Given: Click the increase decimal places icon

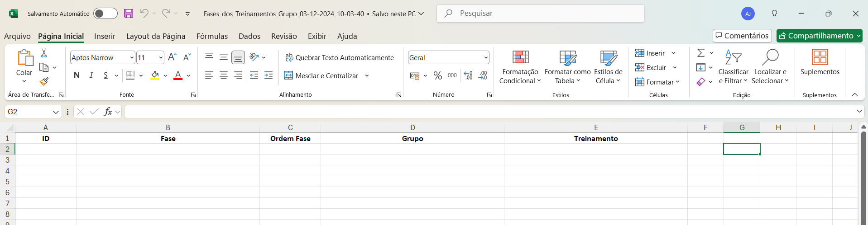Looking at the screenshot, I should tap(468, 75).
